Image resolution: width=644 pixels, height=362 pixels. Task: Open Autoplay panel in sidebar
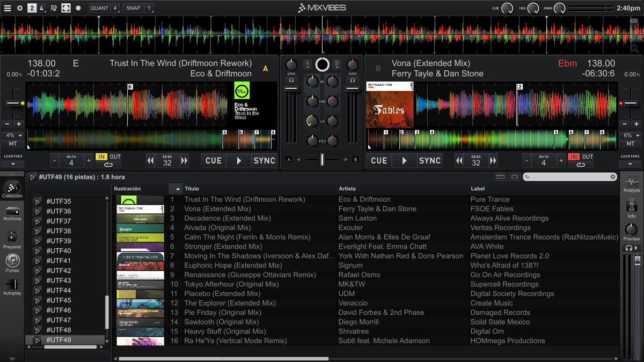[x=12, y=287]
